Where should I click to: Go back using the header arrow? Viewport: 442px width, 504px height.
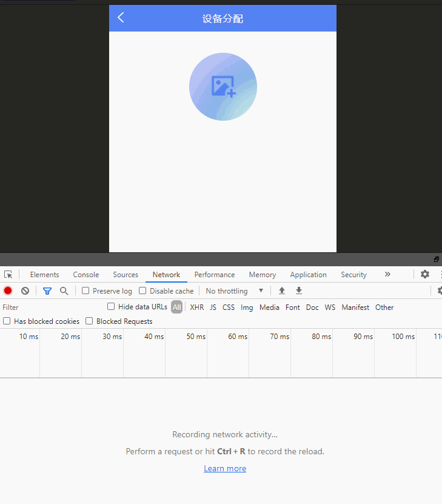[x=121, y=18]
